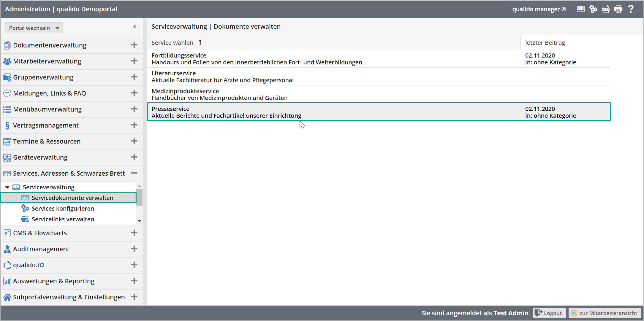Open the Vertragsmanagement menu label
Image resolution: width=644 pixels, height=321 pixels.
point(46,125)
